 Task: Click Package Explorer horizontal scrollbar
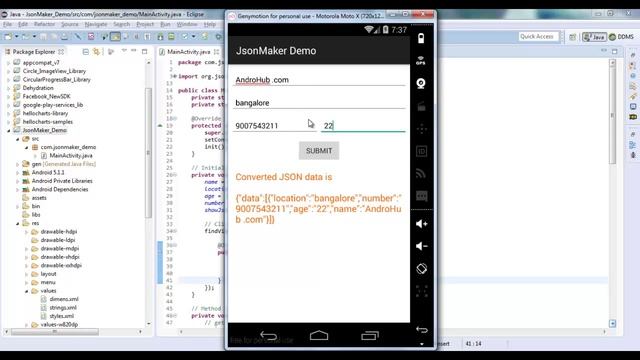coord(54,332)
